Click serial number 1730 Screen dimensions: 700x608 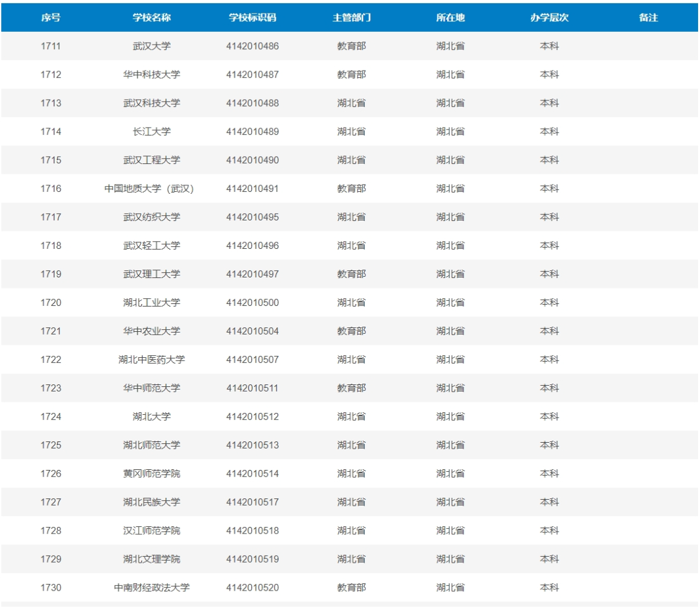point(51,588)
